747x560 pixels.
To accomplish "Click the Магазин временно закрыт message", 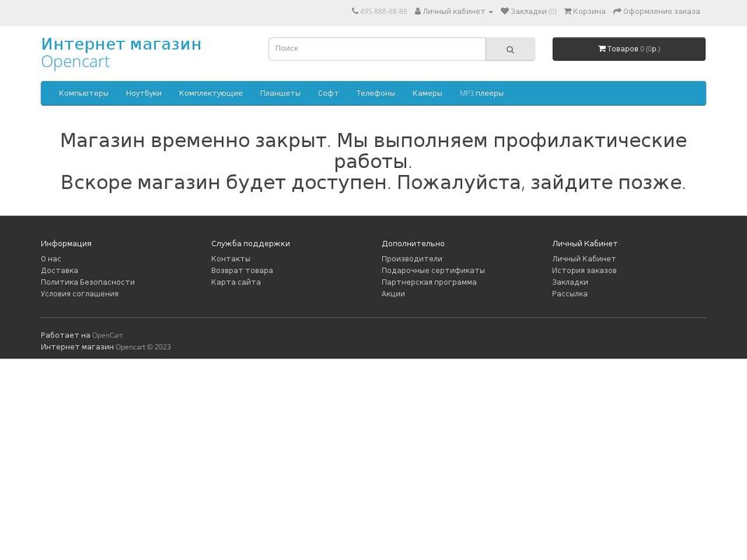I will click(x=373, y=161).
